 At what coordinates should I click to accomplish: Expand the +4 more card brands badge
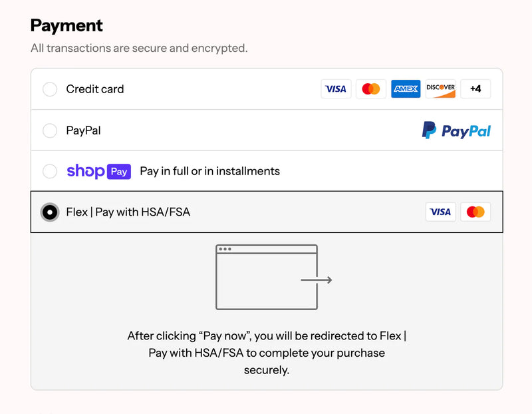pos(475,89)
